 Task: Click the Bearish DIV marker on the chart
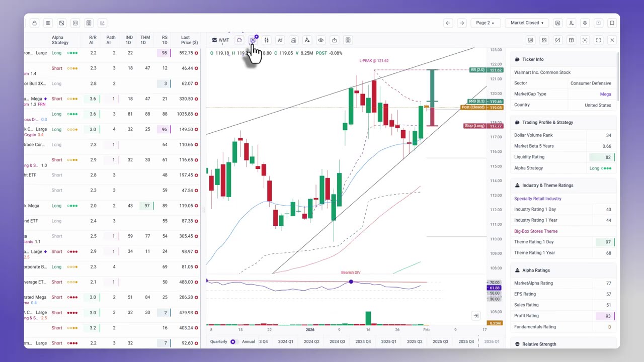pos(351,273)
